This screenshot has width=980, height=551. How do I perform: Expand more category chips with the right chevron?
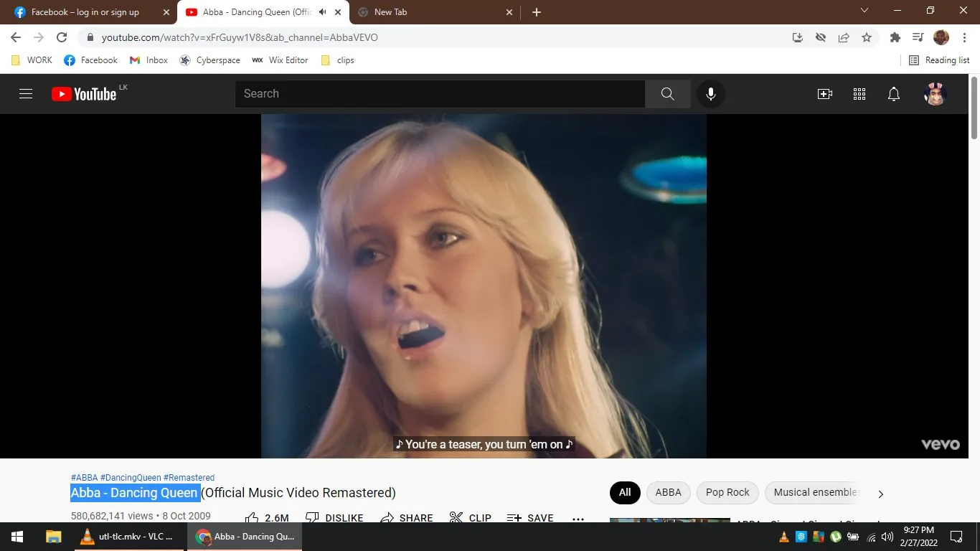[x=880, y=494]
